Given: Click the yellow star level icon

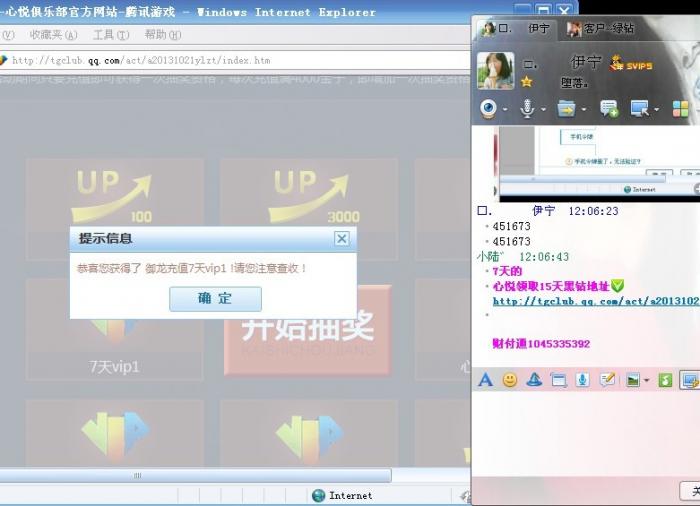Looking at the screenshot, I should click(x=527, y=82).
